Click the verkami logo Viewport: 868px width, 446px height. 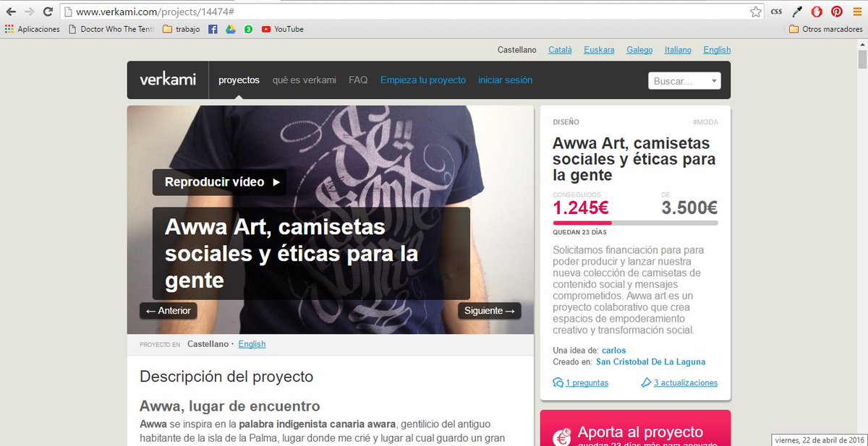click(167, 80)
